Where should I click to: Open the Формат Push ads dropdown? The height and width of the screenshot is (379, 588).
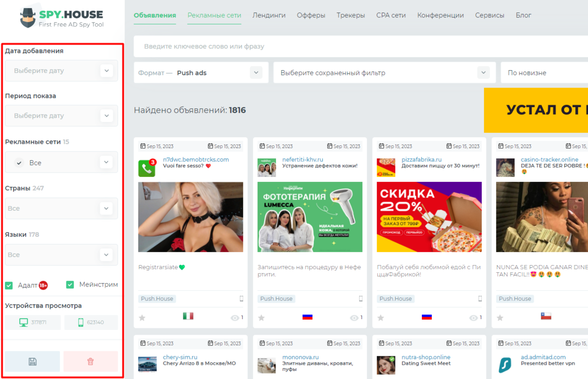point(256,72)
